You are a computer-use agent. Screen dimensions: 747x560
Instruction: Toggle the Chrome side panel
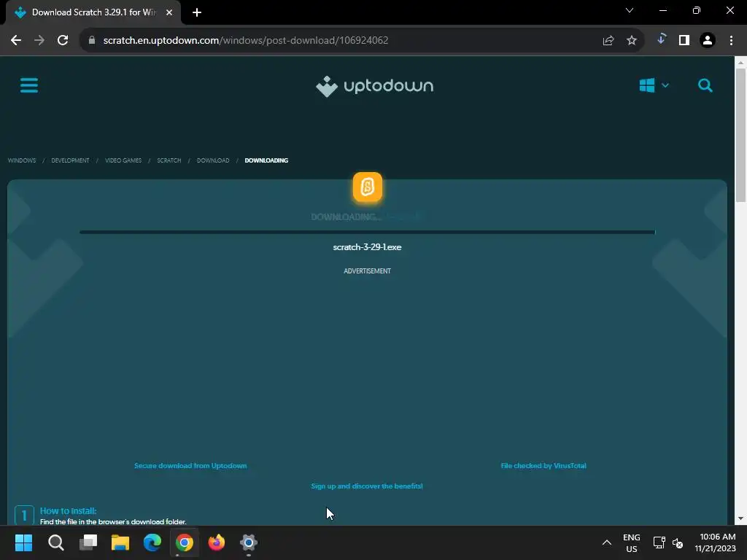(684, 41)
